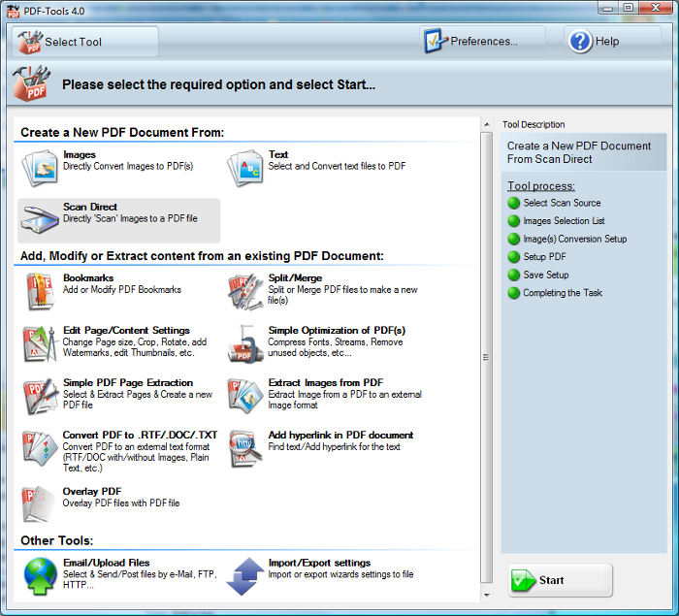Click the blue Help question mark icon
Viewport: 679px width, 616px height.
pyautogui.click(x=580, y=41)
